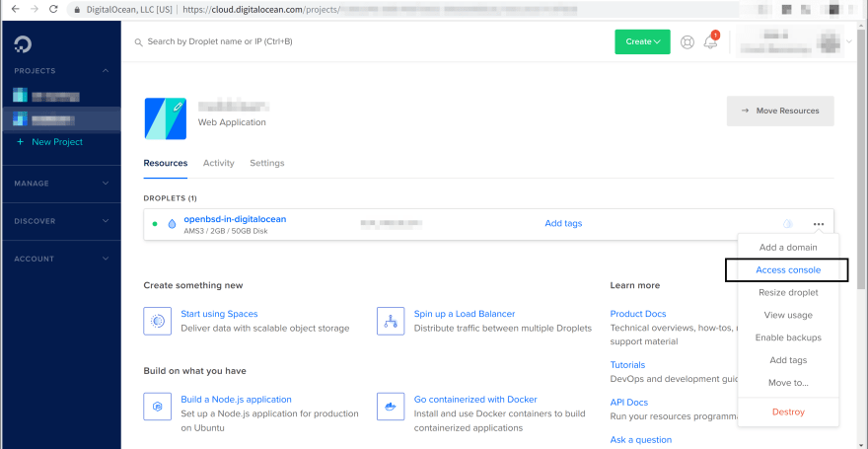Screen dimensions: 868x449
Task: Click the Spaces storage icon
Action: pos(157,321)
